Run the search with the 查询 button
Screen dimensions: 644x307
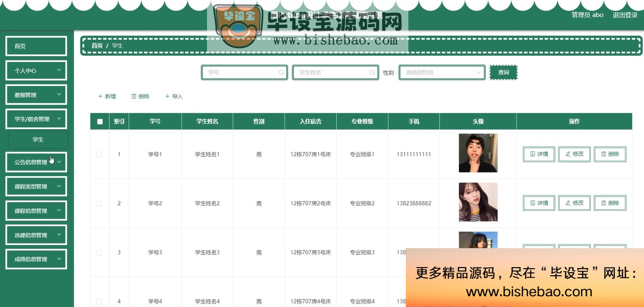click(x=503, y=72)
